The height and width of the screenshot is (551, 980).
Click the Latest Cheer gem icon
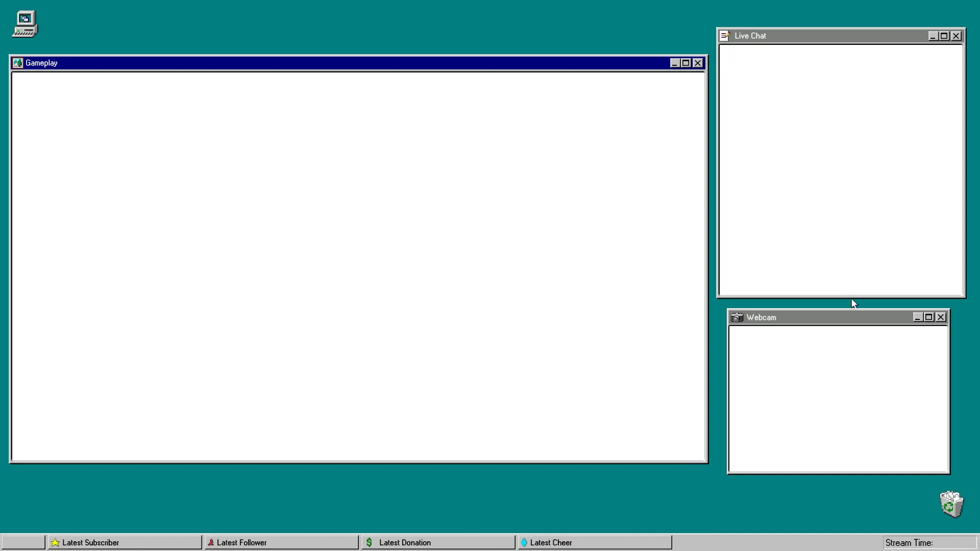(524, 542)
